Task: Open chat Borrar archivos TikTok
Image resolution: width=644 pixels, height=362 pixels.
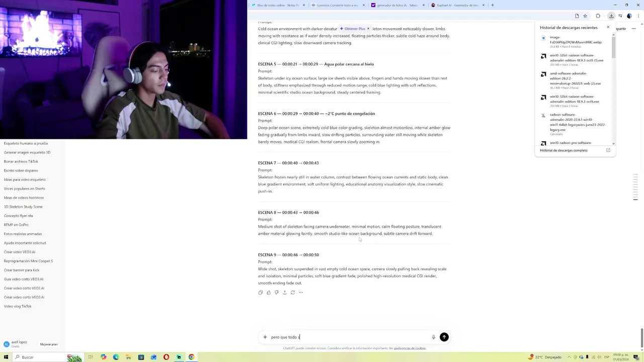Action: [x=21, y=161]
